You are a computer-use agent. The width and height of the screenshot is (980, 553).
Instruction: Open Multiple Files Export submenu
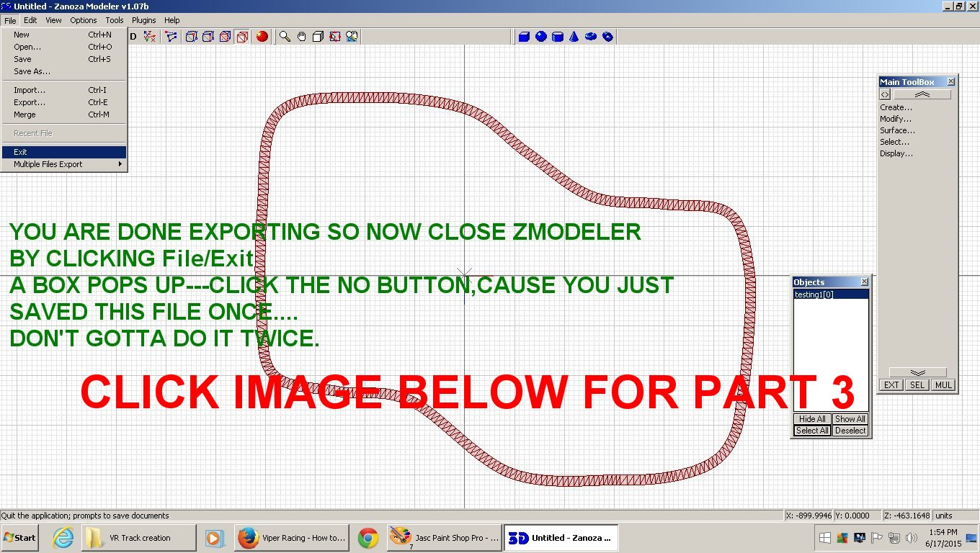tap(64, 164)
